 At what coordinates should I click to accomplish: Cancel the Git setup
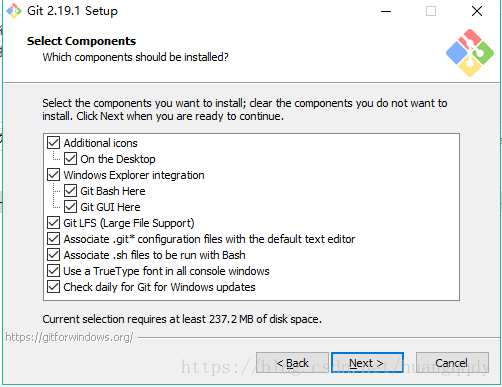coord(452,363)
